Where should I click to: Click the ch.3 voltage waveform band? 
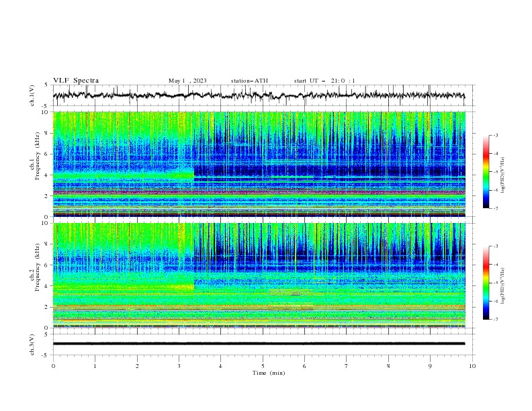(x=259, y=344)
